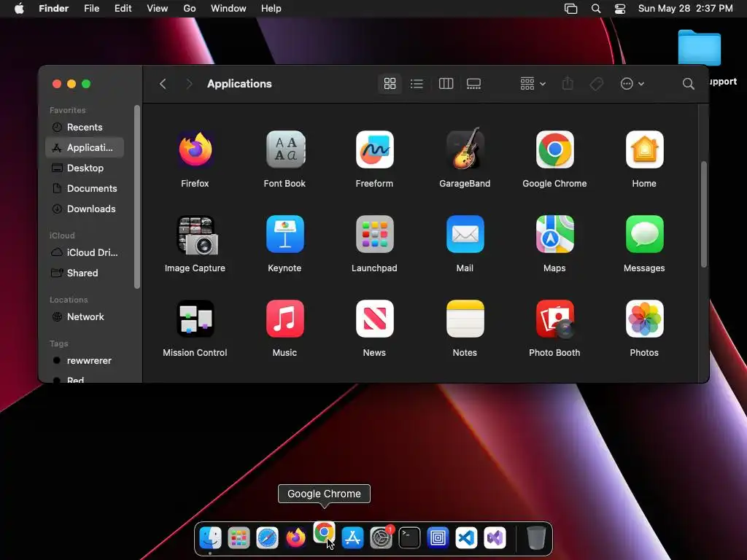747x560 pixels.
Task: Click the Share button in Finder toolbar
Action: coord(568,84)
